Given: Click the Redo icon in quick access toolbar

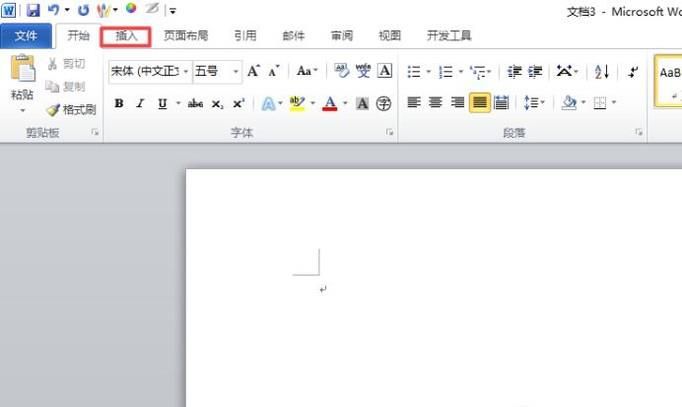Looking at the screenshot, I should click(x=84, y=10).
